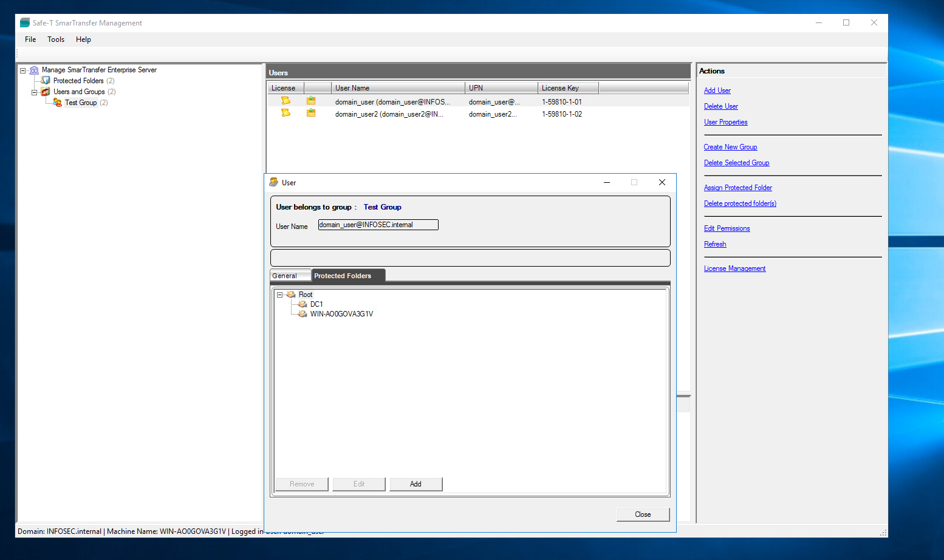Collapse the Root node in Protected Folders tree
Screen dimensions: 944x560
pyautogui.click(x=280, y=295)
